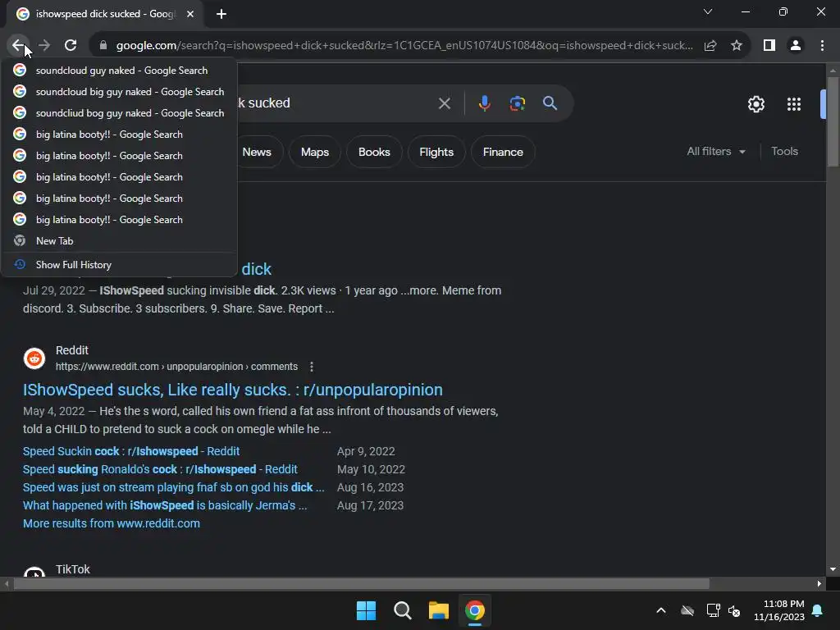View site information via the lock icon
The image size is (840, 630).
pyautogui.click(x=103, y=46)
